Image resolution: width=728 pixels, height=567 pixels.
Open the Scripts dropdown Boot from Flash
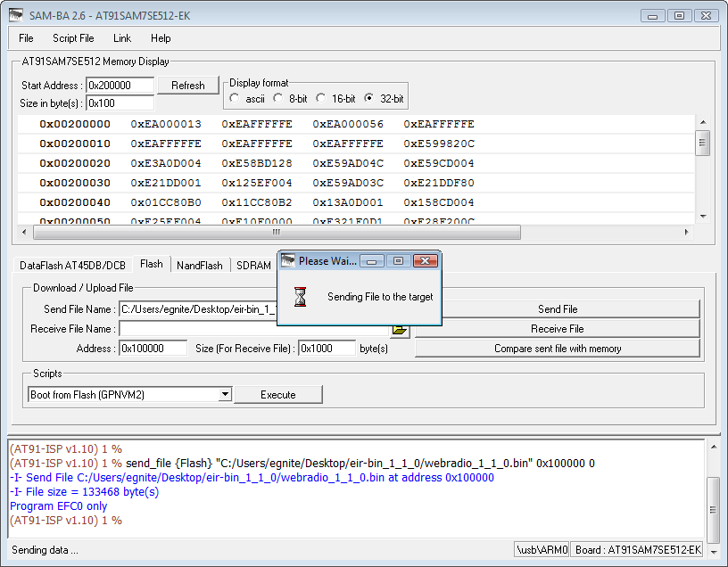click(x=225, y=394)
